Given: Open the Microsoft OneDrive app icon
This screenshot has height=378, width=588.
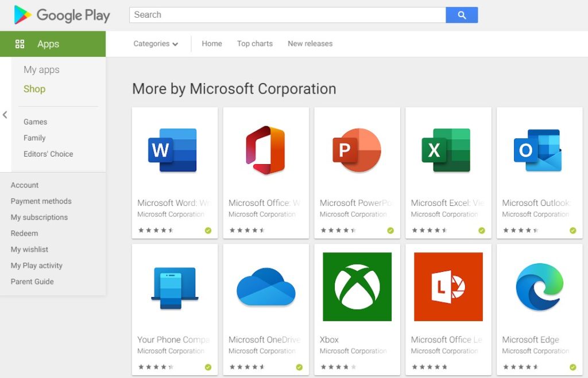Looking at the screenshot, I should point(265,287).
